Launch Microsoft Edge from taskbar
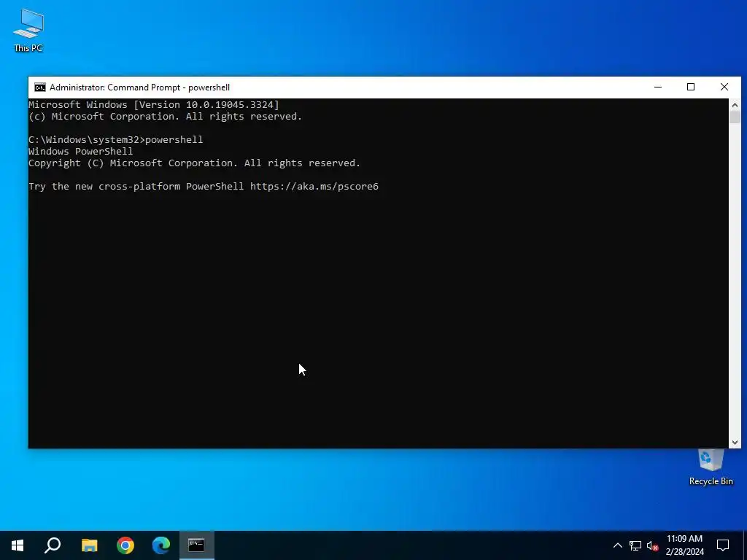The image size is (747, 560). pos(161,545)
